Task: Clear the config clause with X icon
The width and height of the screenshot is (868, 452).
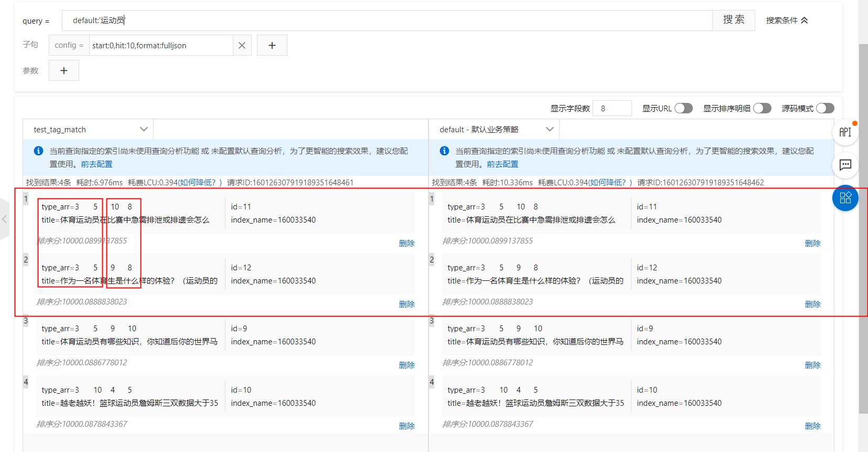Action: tap(242, 45)
